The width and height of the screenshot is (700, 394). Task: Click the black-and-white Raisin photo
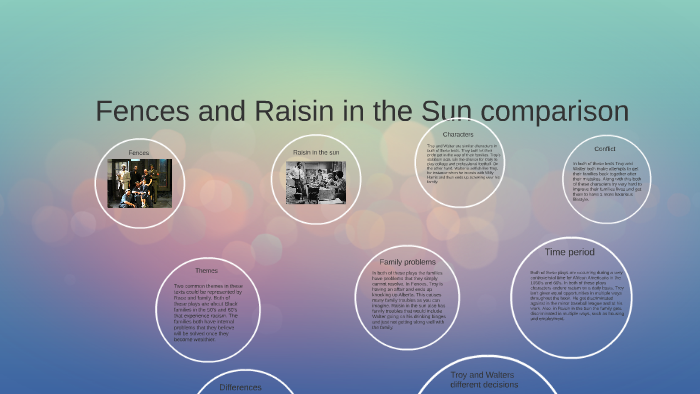click(x=316, y=183)
